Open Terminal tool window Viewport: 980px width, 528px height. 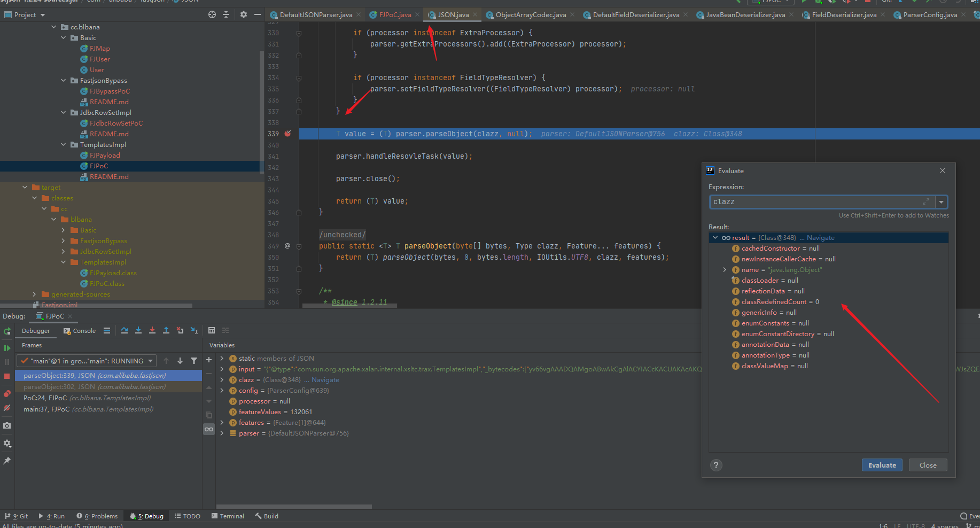[228, 516]
